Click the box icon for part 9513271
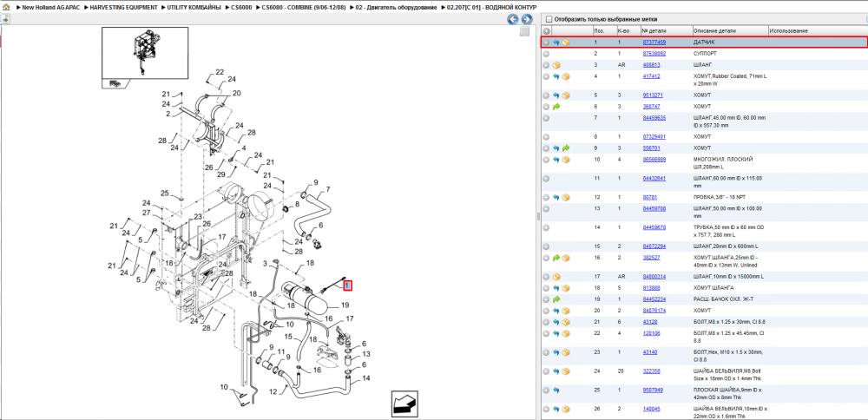The height and width of the screenshot is (420, 868). [566, 95]
